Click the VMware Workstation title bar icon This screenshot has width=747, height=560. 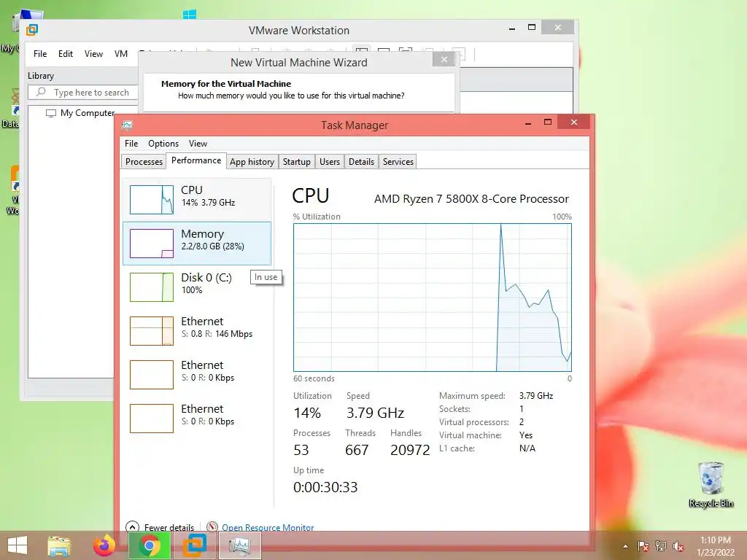[x=32, y=30]
